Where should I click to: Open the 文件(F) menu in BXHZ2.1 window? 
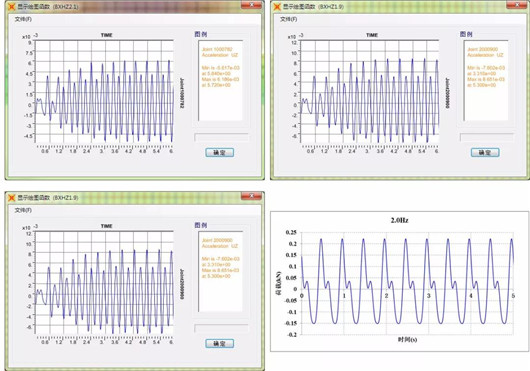click(x=23, y=19)
